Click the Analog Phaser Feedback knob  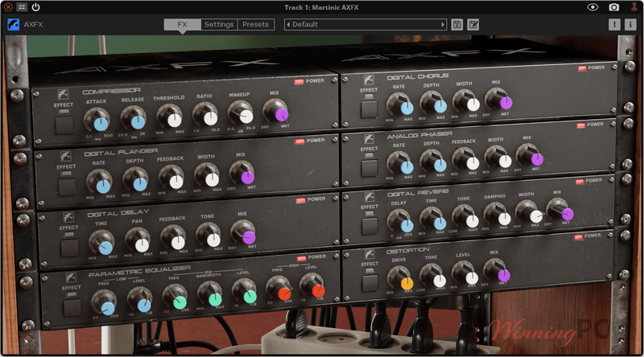(x=465, y=159)
